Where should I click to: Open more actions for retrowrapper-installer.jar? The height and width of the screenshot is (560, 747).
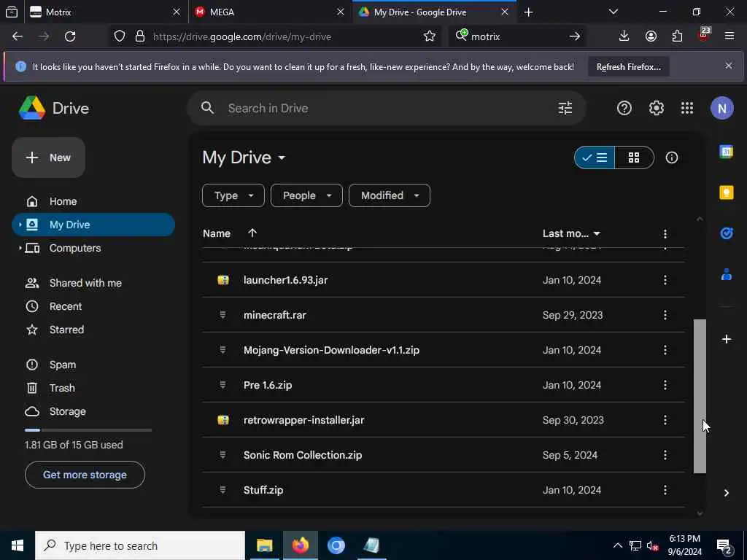pyautogui.click(x=665, y=420)
